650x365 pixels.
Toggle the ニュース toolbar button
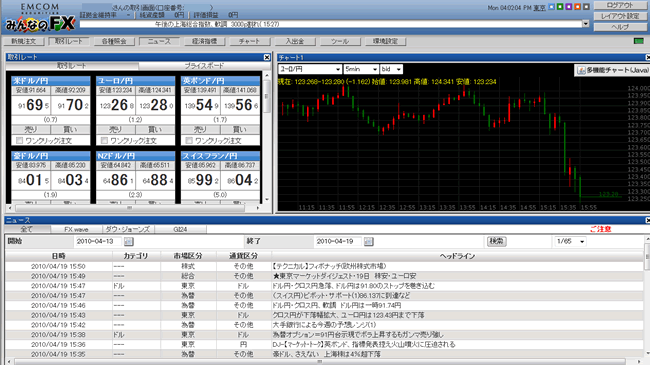[159, 41]
